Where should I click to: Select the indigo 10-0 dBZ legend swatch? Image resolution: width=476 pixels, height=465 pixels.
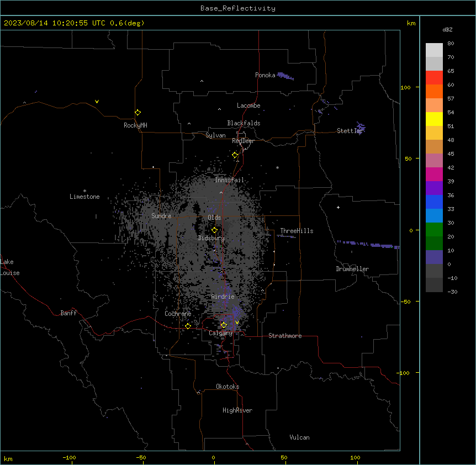(x=434, y=257)
